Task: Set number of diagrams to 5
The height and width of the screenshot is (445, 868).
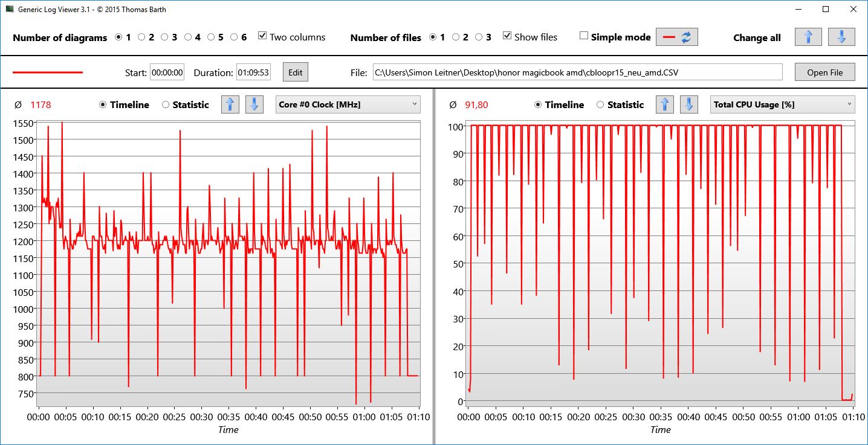Action: pos(211,37)
